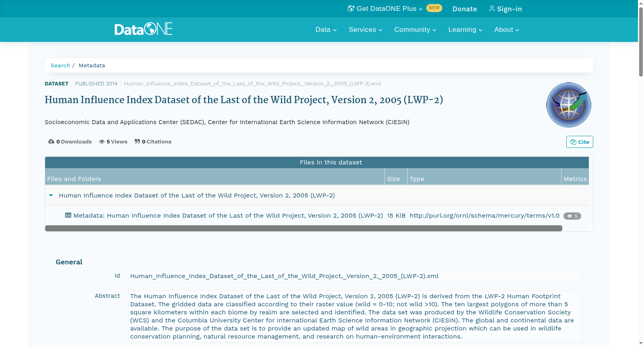Click the downloads cloud icon

coord(51,141)
